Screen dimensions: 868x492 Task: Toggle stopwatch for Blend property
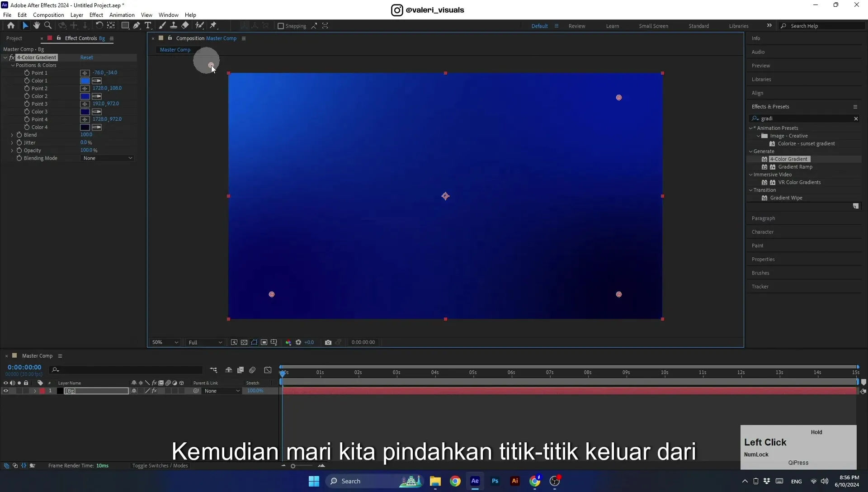click(x=19, y=135)
